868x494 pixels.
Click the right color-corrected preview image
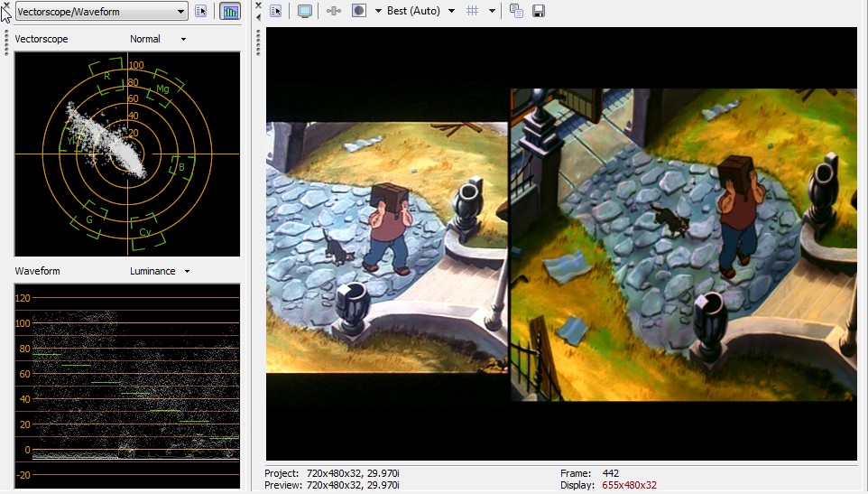pos(683,244)
